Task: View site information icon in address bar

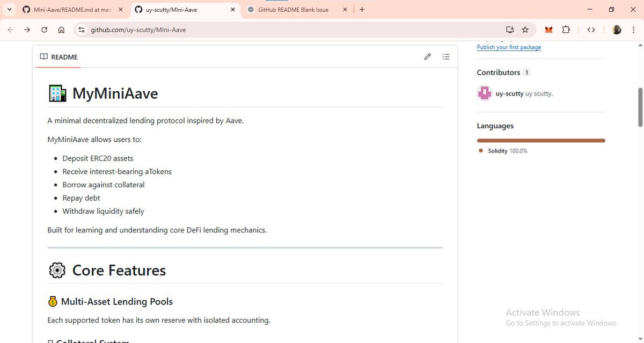Action: pyautogui.click(x=82, y=30)
